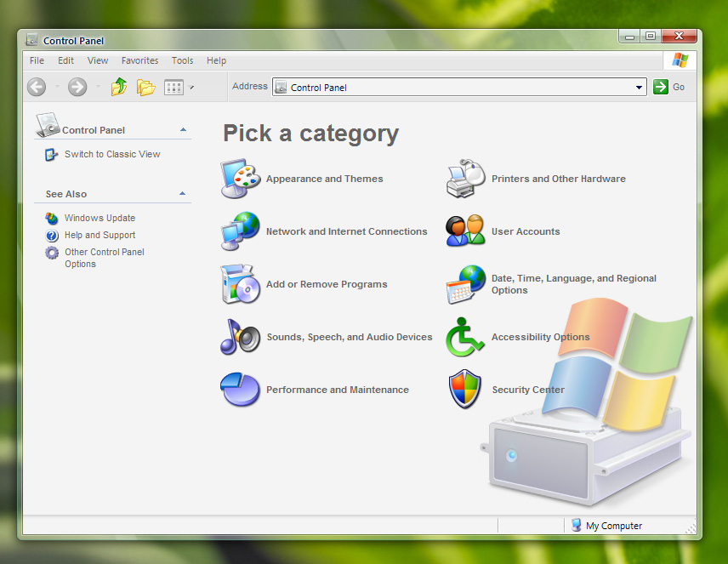The height and width of the screenshot is (564, 728).
Task: Click the Printers and Other Hardware icon
Action: pyautogui.click(x=465, y=179)
